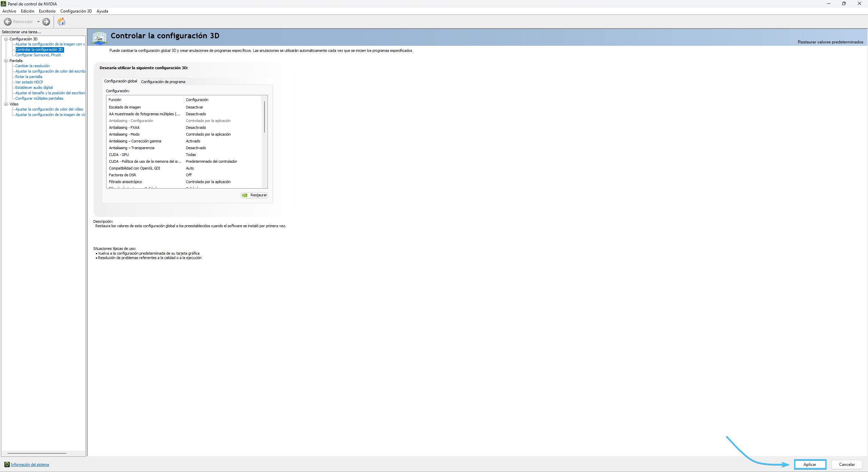The width and height of the screenshot is (868, 472).
Task: Collapse the Vídeo tree node
Action: 6,104
